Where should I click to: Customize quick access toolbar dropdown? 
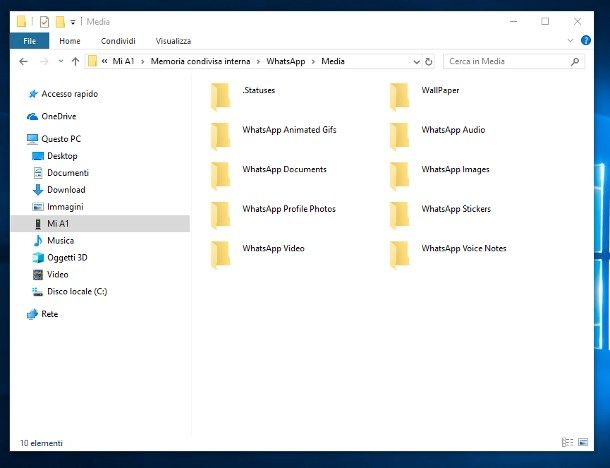[73, 22]
